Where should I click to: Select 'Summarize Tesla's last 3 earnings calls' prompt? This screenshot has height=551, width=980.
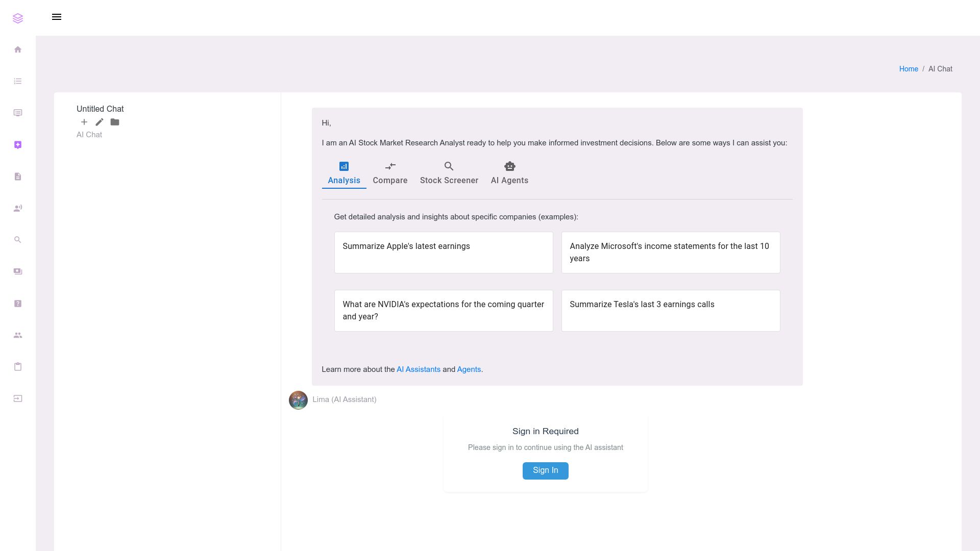[671, 311]
